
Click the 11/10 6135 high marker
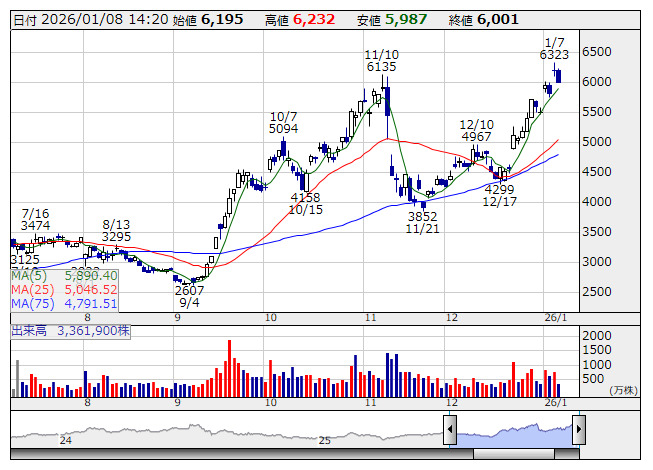pyautogui.click(x=381, y=61)
